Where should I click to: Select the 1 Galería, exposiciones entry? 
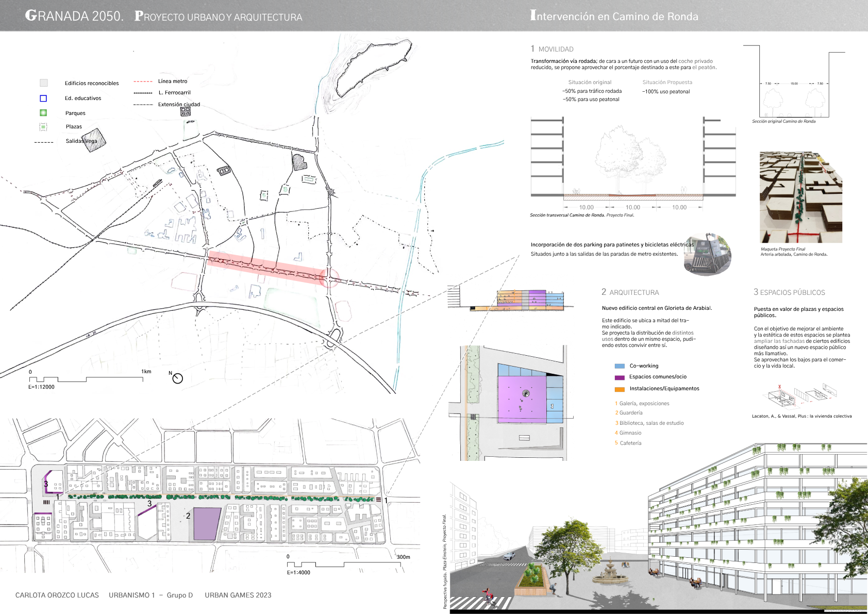pyautogui.click(x=642, y=404)
